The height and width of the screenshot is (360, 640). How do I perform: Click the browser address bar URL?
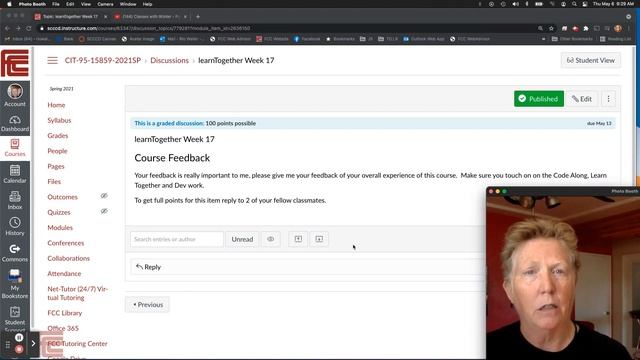point(149,28)
